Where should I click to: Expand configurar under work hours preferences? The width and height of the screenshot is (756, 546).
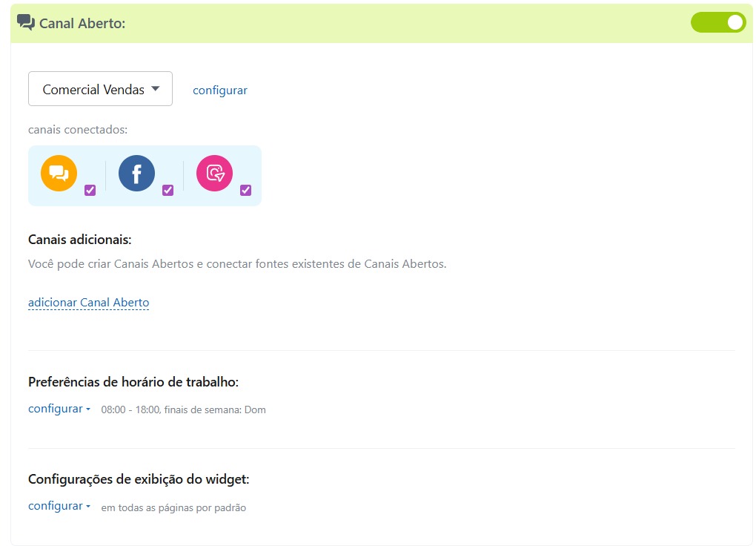[59, 409]
